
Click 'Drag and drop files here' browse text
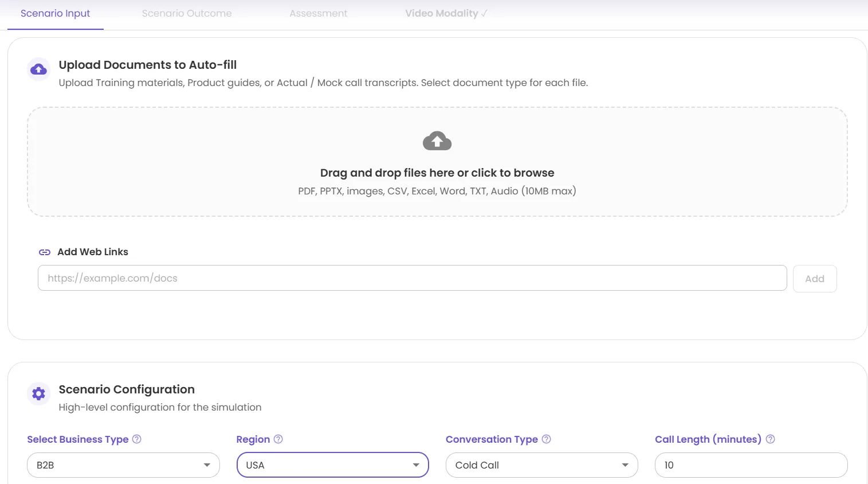437,173
